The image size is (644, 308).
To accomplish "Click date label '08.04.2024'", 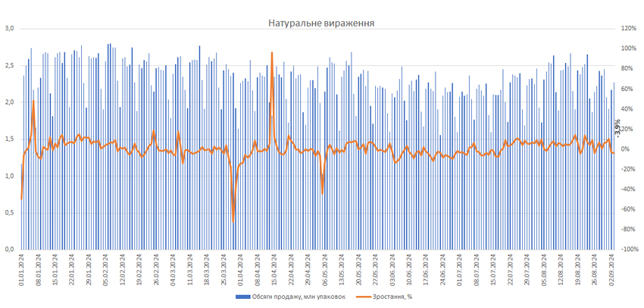I will tap(258, 269).
